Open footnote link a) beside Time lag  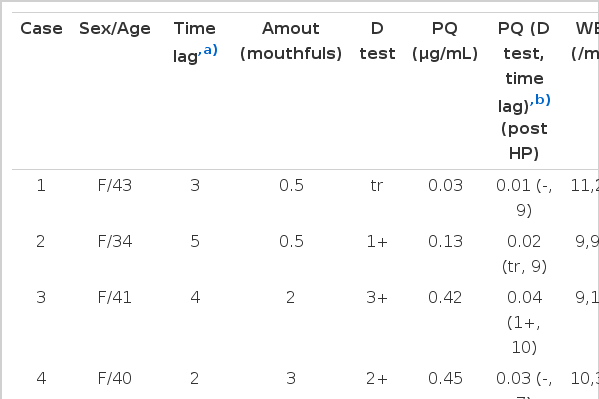[x=208, y=50]
